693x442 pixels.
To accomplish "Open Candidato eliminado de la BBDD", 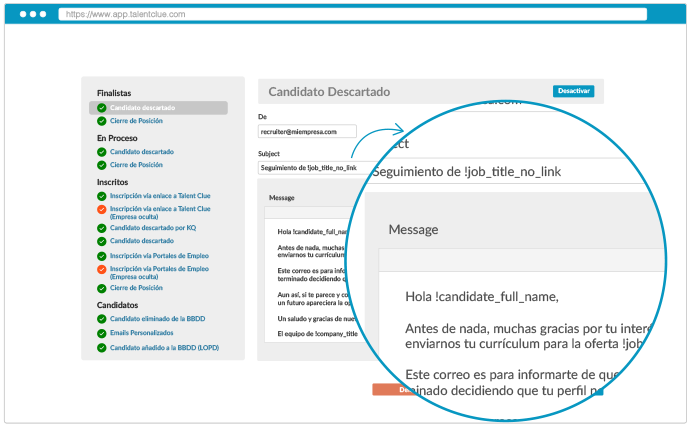I will [x=157, y=319].
